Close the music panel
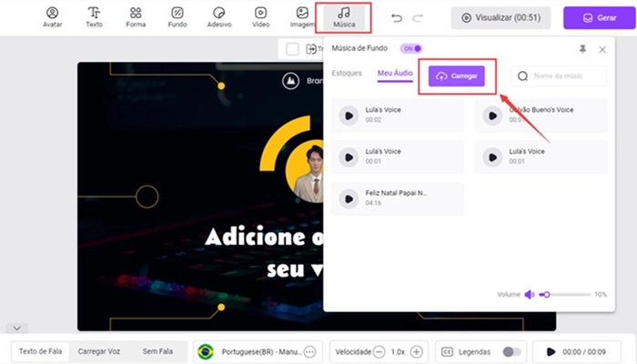 pyautogui.click(x=602, y=49)
